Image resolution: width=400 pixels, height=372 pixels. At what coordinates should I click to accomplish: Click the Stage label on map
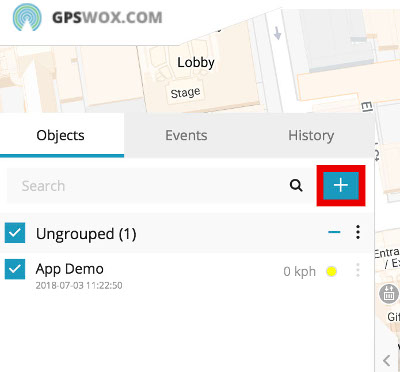185,93
